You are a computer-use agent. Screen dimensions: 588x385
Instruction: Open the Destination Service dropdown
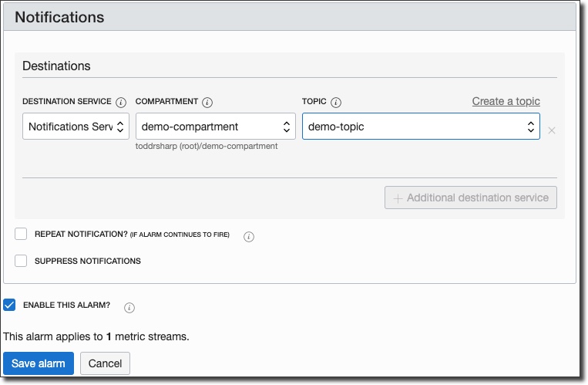click(76, 127)
